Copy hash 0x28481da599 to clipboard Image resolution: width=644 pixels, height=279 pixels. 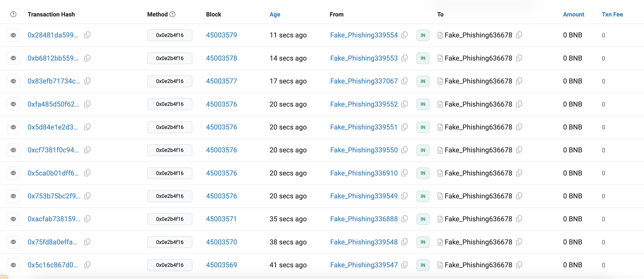click(x=87, y=35)
